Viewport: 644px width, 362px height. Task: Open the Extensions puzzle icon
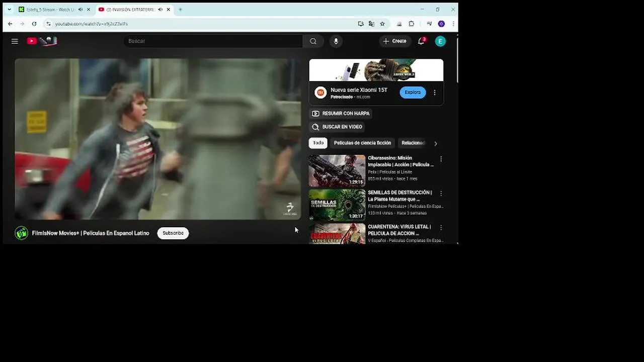[411, 24]
